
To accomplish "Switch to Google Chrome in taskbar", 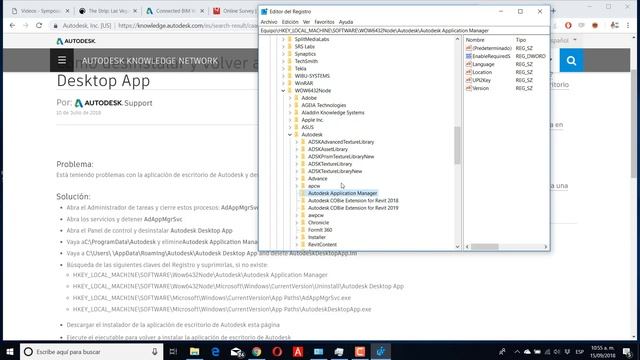I will point(257,351).
